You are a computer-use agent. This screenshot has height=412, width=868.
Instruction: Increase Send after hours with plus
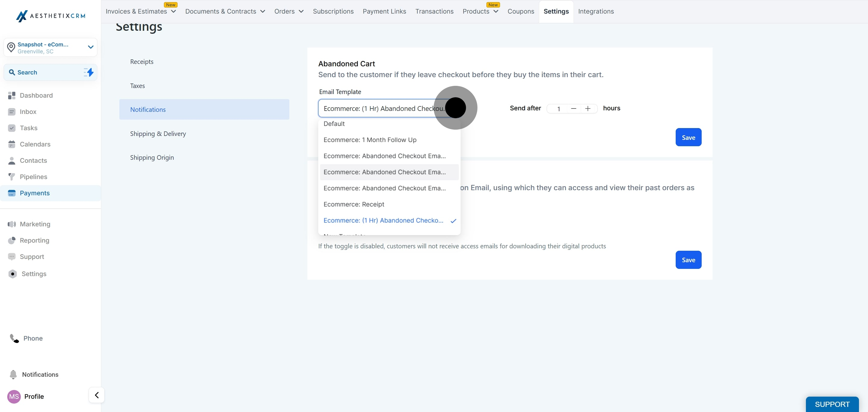(588, 109)
